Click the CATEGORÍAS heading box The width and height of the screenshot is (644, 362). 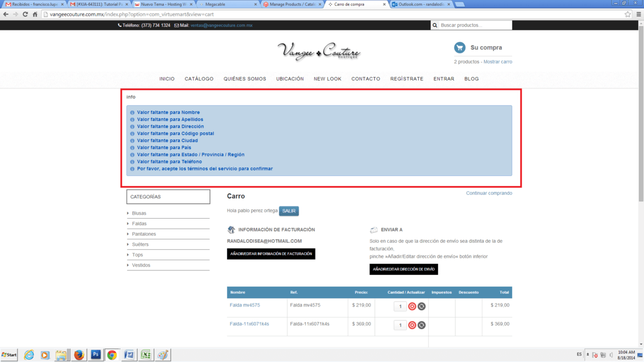[168, 196]
